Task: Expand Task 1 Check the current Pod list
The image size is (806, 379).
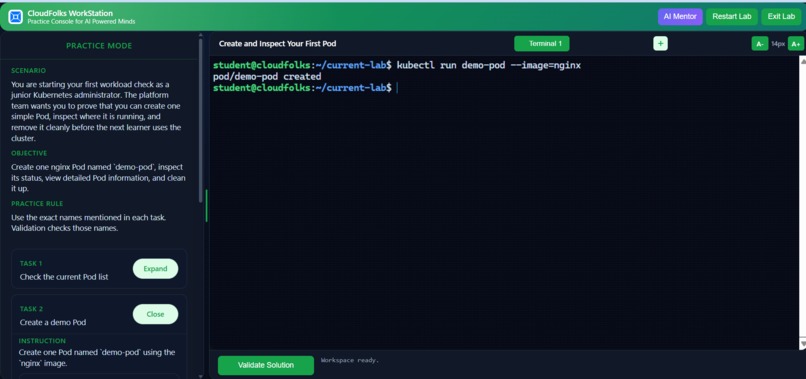Action: tap(155, 268)
